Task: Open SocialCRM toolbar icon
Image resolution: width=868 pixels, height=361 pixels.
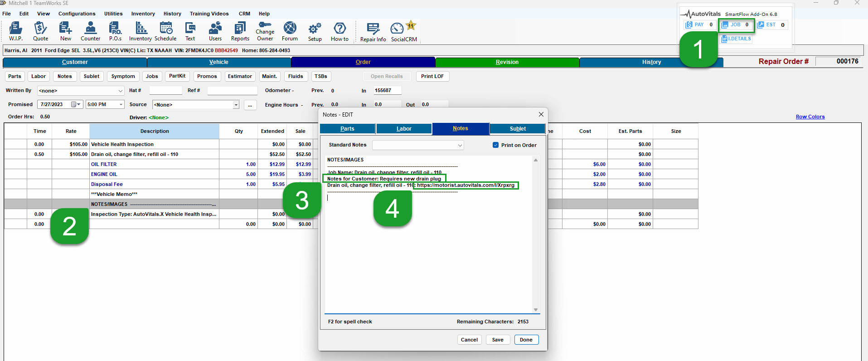Action: click(404, 32)
